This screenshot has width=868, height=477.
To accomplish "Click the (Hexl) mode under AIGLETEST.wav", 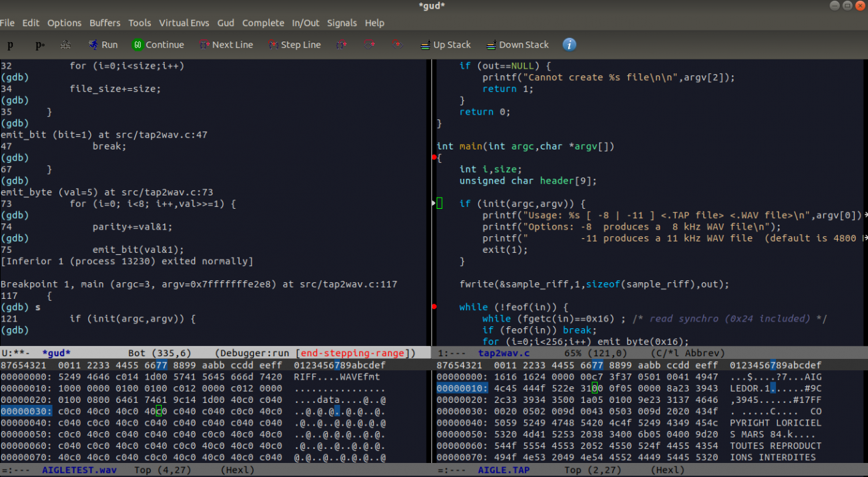I will [238, 470].
